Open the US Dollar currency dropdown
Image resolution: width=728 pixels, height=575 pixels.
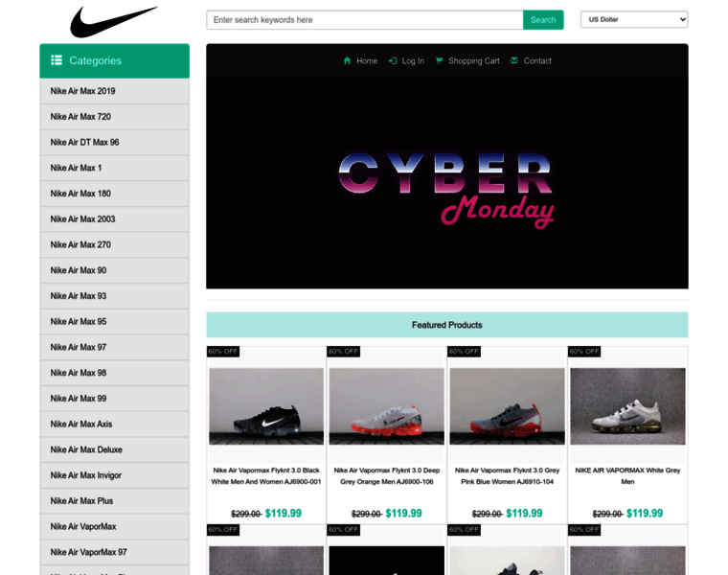pos(634,19)
